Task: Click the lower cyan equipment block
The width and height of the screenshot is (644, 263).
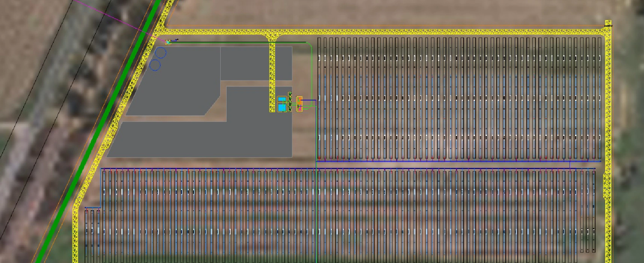Action: [x=282, y=108]
